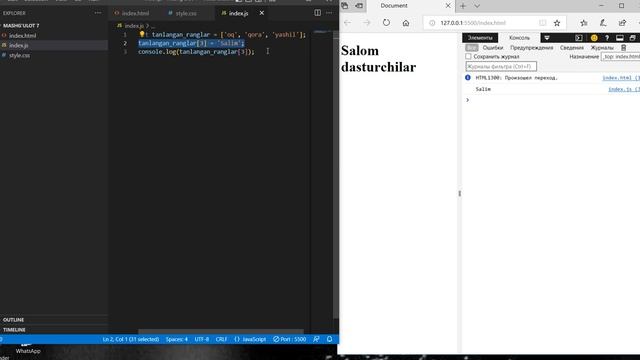Select the Document browser tab

(410, 6)
